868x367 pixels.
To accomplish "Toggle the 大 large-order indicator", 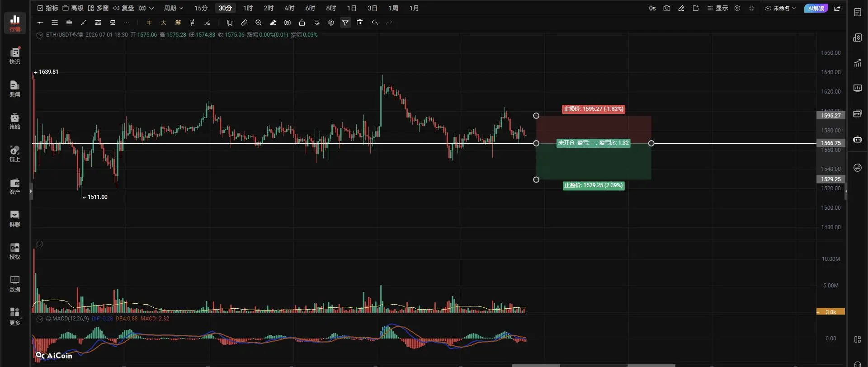I will point(164,23).
